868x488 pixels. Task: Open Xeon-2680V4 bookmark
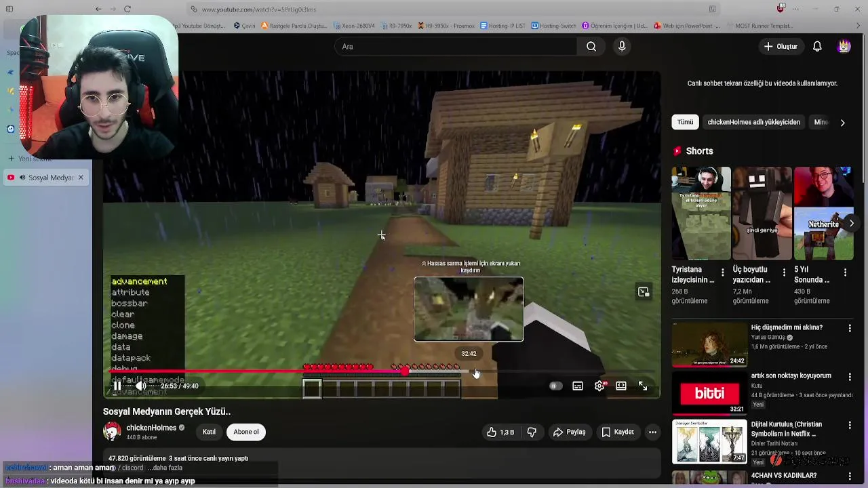click(x=355, y=26)
